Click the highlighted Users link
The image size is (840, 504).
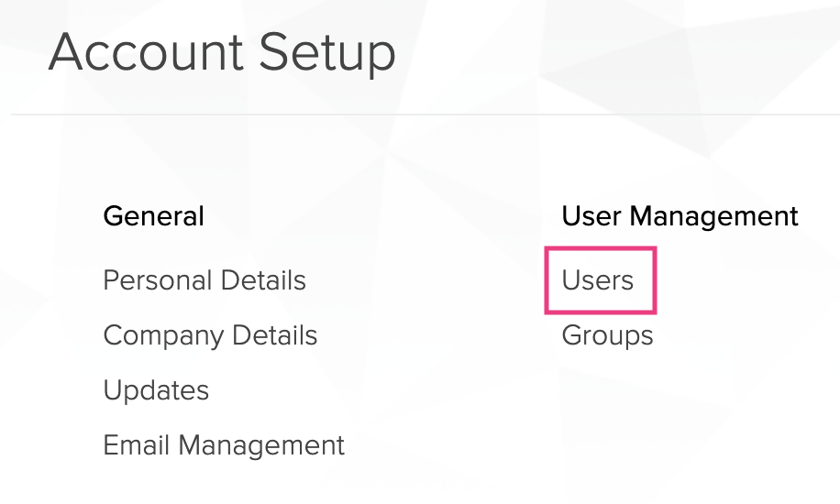tap(598, 280)
